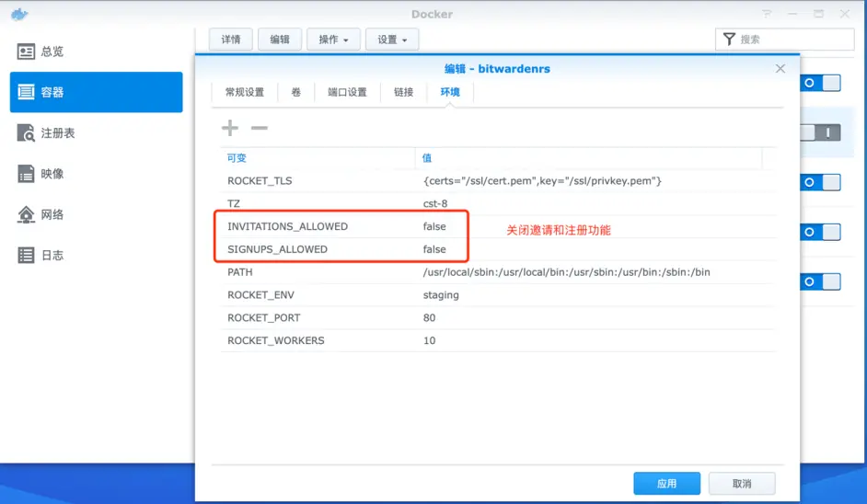Edit the staging value cell
Screen dimensions: 867x504
[x=441, y=295]
